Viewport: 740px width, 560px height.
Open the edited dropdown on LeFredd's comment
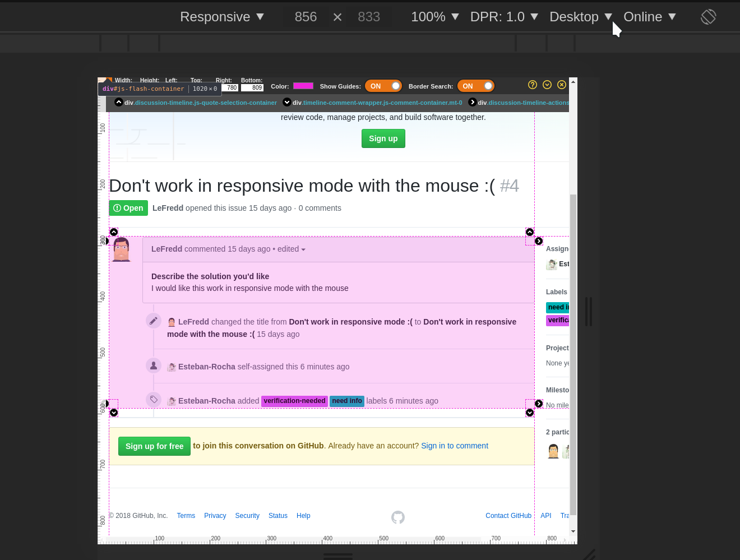[x=292, y=249]
